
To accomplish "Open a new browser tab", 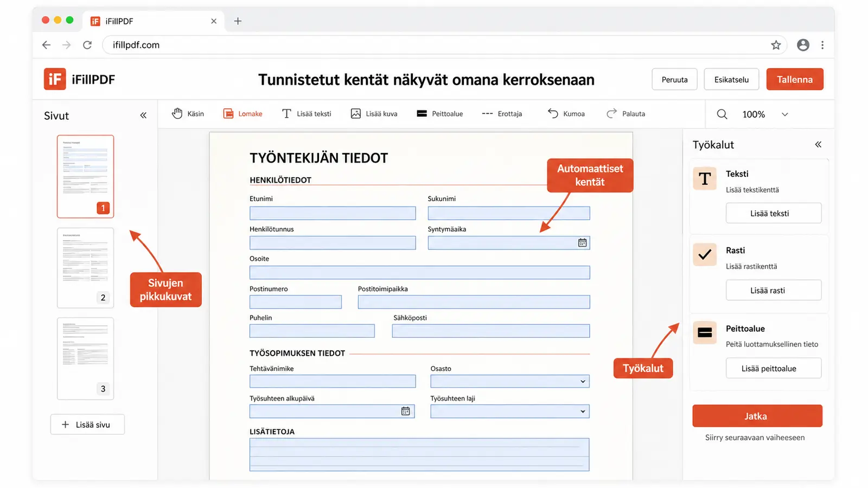I will tap(238, 21).
